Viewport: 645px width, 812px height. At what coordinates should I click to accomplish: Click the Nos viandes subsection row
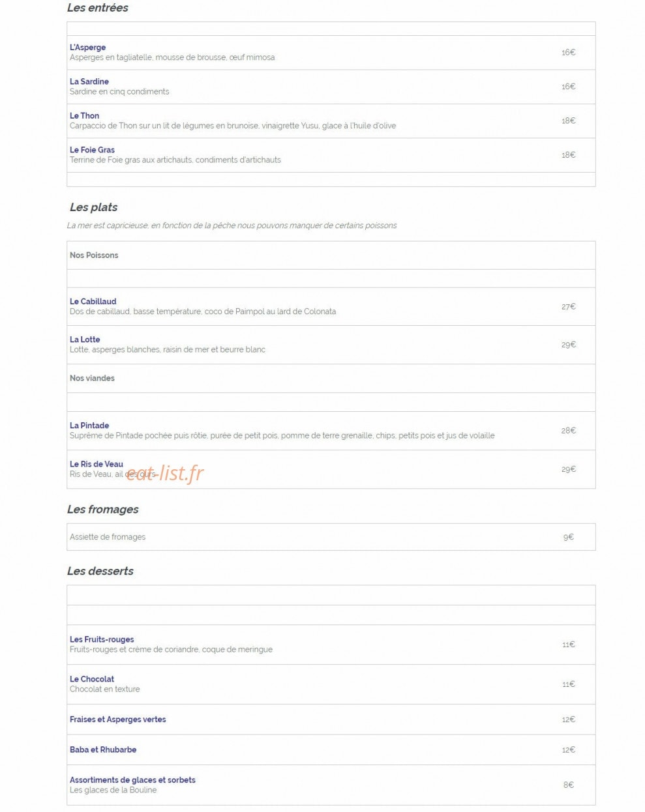point(331,378)
